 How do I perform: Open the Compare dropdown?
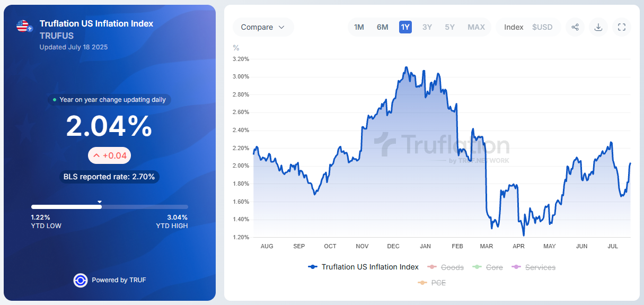[263, 27]
